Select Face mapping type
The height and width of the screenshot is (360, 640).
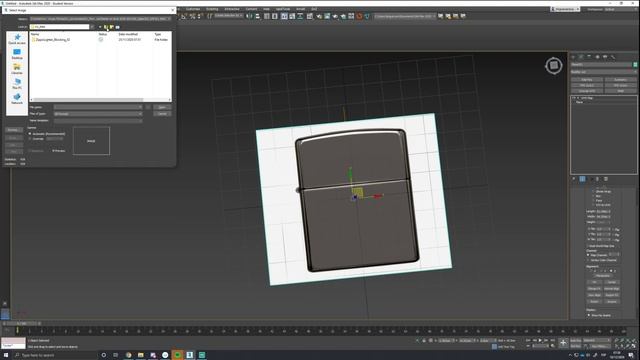coord(597,200)
